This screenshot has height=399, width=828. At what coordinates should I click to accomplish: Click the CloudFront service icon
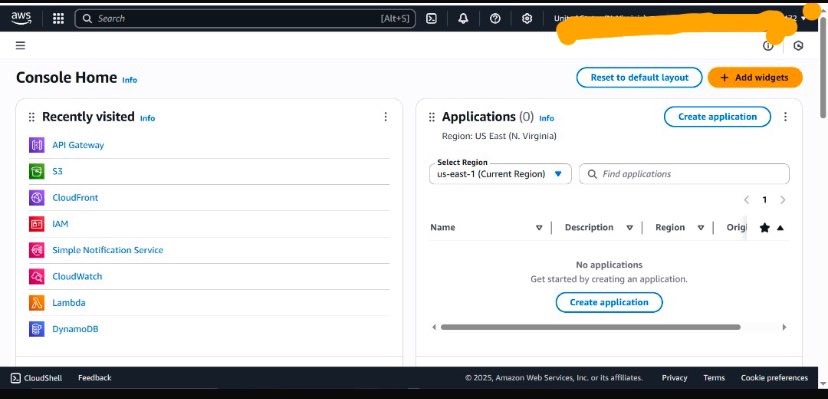pos(36,198)
